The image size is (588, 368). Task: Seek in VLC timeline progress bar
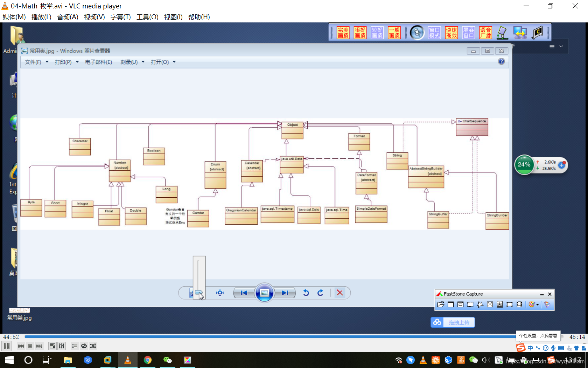tap(294, 337)
